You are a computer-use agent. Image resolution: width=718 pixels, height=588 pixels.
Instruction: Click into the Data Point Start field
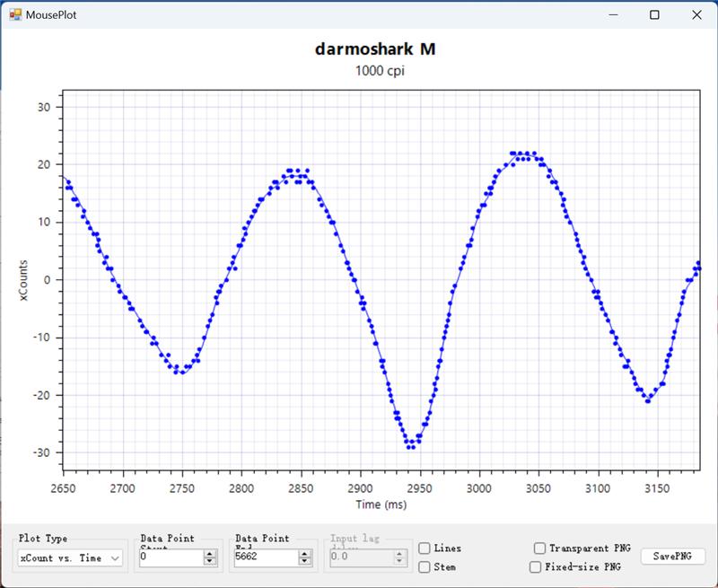[171, 557]
